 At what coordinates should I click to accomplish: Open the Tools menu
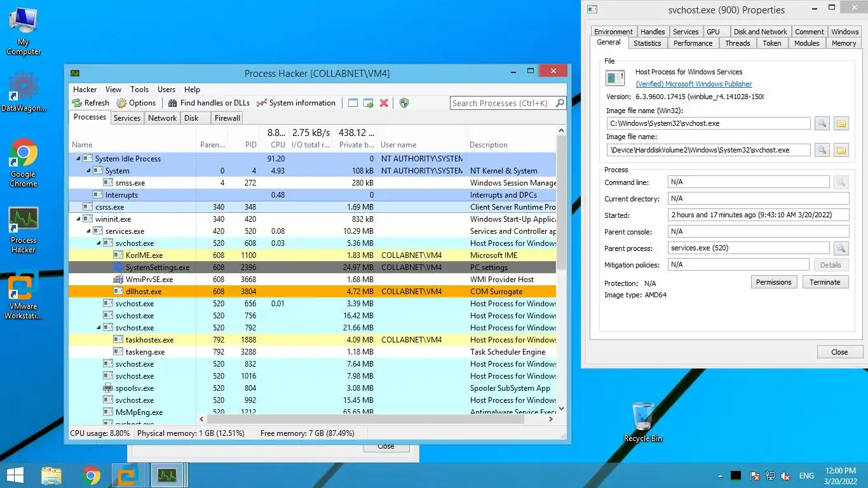[139, 90]
